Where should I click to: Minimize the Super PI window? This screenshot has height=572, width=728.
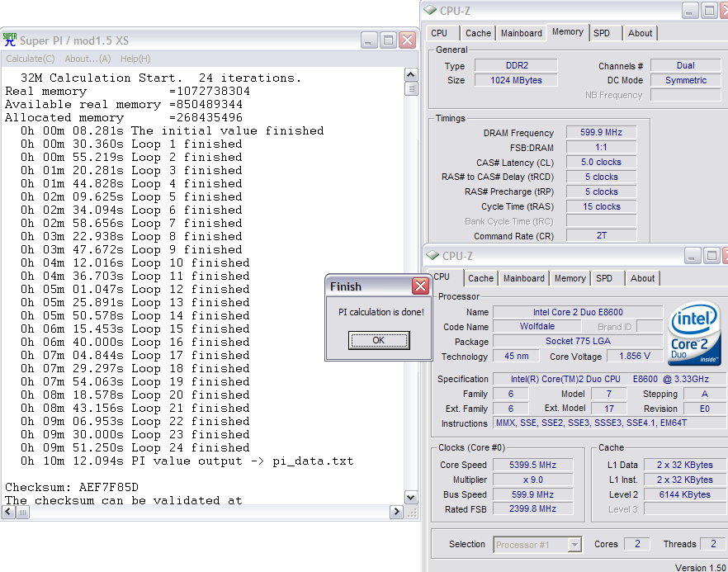click(x=369, y=40)
